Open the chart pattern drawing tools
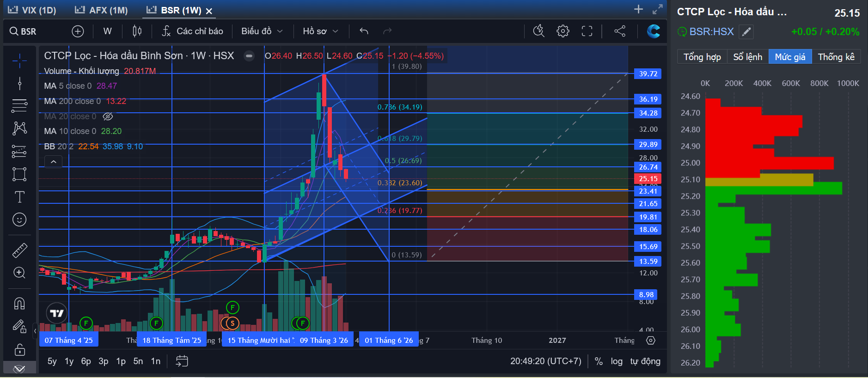Viewport: 868px width, 378px height. pyautogui.click(x=19, y=128)
